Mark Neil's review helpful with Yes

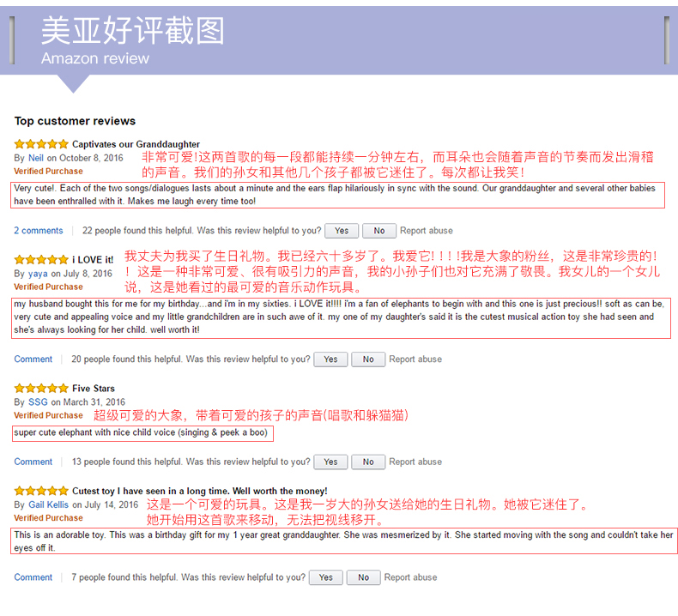(x=342, y=231)
